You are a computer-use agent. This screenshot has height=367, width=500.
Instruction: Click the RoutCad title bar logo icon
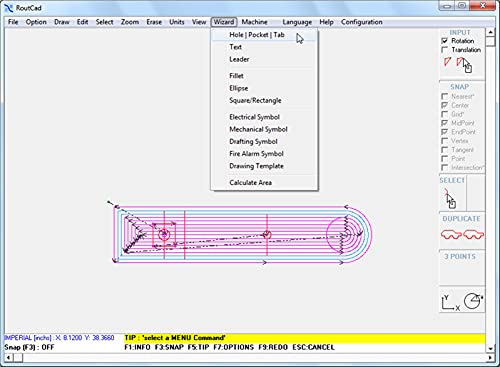(9, 8)
